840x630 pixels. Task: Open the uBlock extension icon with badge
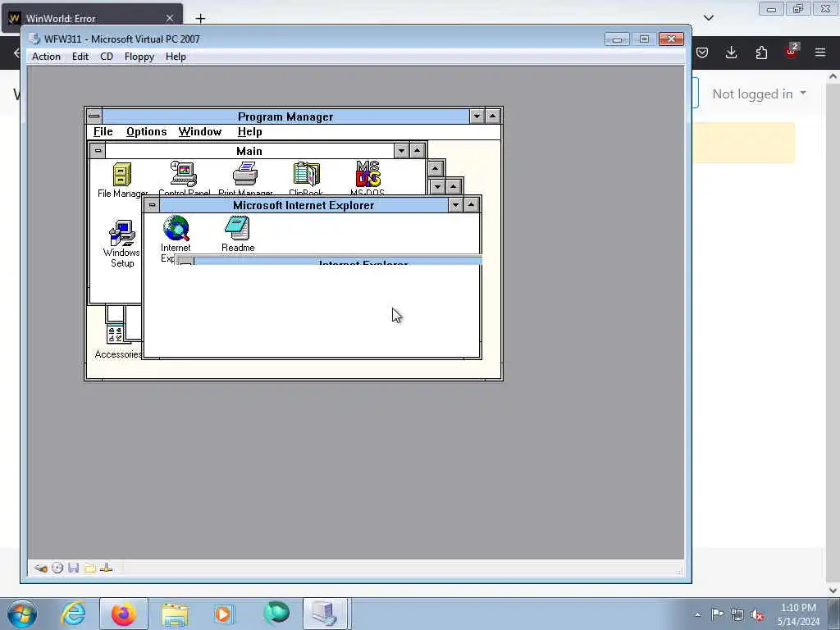point(792,52)
